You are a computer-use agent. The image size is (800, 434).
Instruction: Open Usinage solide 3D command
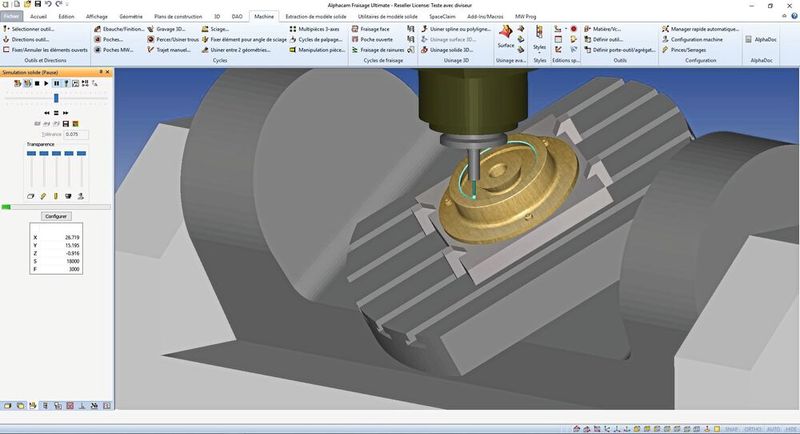pyautogui.click(x=447, y=50)
